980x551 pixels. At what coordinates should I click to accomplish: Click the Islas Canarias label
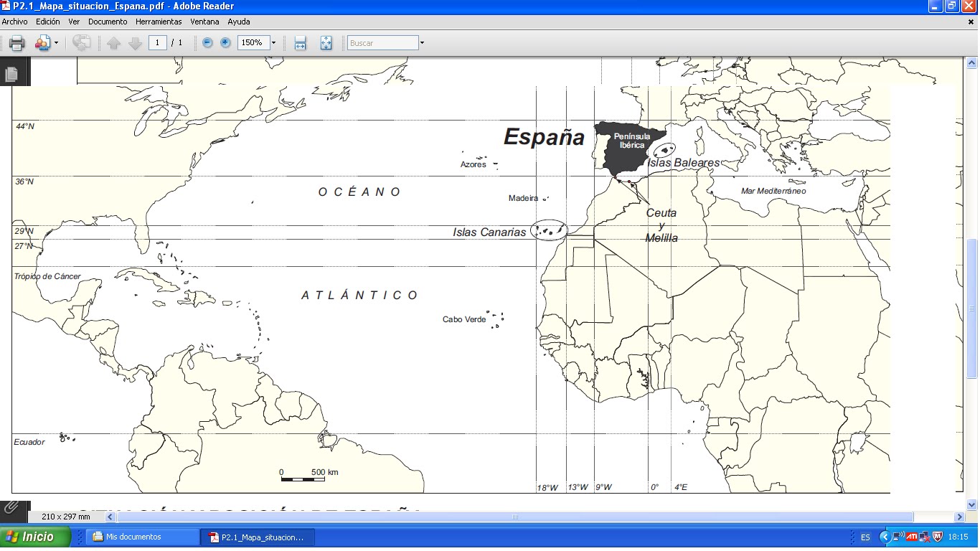tap(489, 232)
